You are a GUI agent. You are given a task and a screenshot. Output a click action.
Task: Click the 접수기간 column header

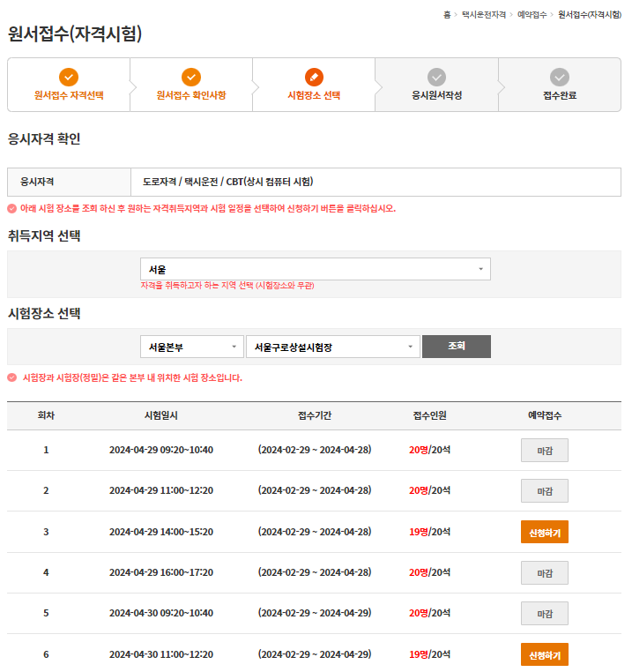315,415
